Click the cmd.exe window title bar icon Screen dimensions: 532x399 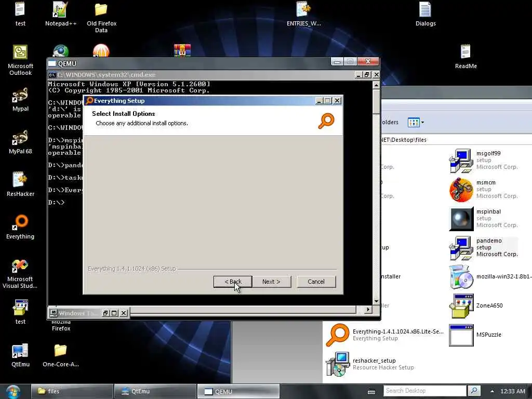(52, 75)
